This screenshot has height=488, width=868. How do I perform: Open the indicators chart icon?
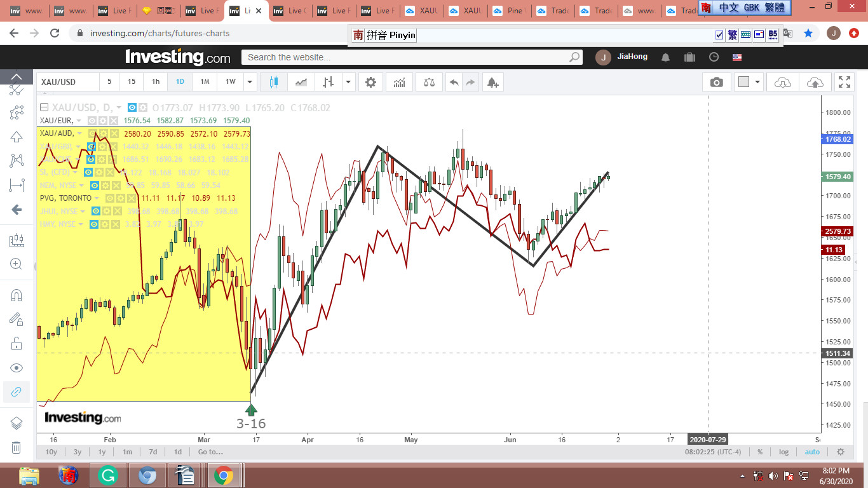(x=400, y=82)
